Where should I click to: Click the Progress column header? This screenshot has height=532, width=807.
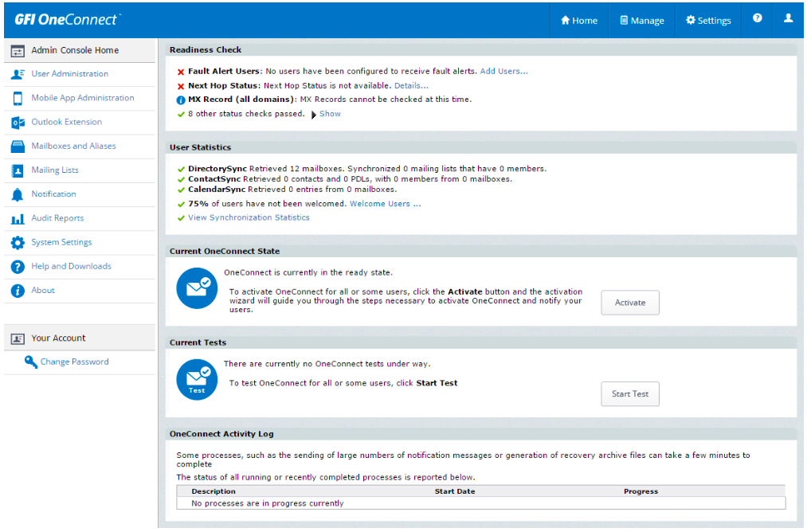(x=641, y=492)
